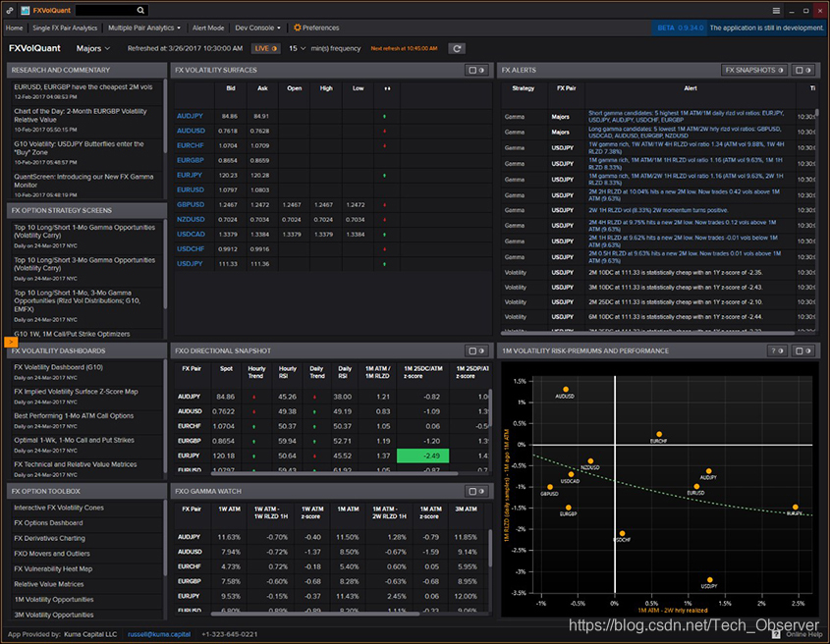Maximize the FXO Gamma Watch panel
This screenshot has height=644, width=830.
click(x=472, y=492)
